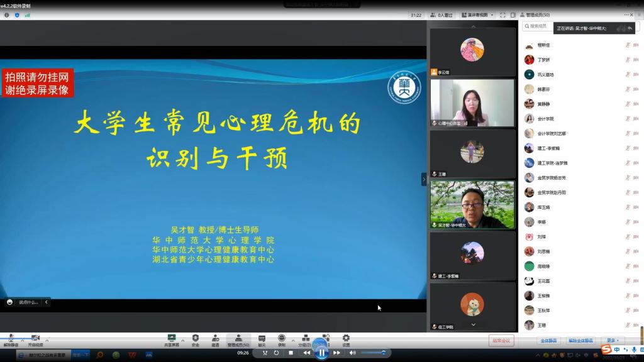
Task: Expand the 更多 options menu
Action: pos(613,341)
